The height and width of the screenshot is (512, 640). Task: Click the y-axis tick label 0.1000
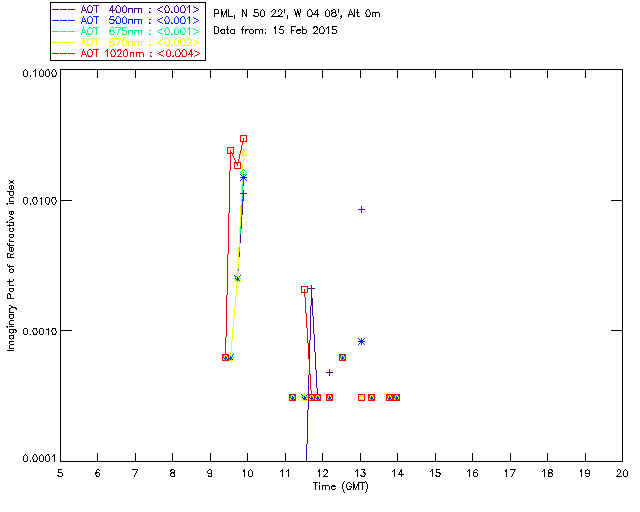click(39, 73)
